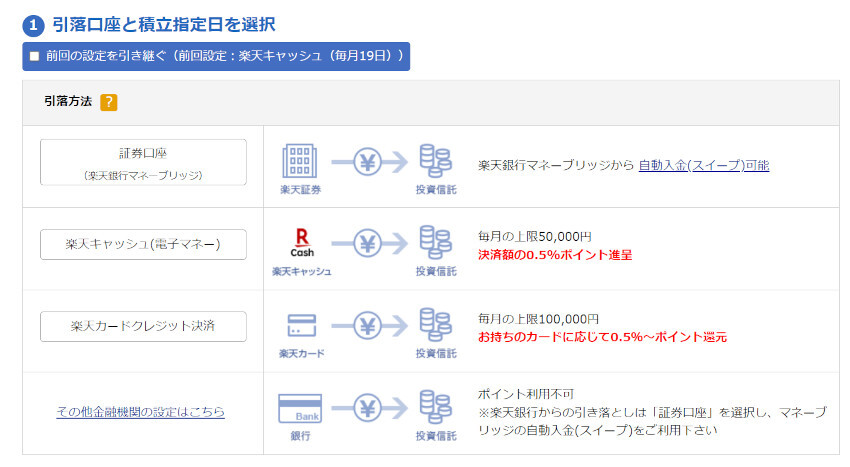Screen dimensions: 850x467
Task: Click the step 1 number circle badge
Action: (x=33, y=24)
